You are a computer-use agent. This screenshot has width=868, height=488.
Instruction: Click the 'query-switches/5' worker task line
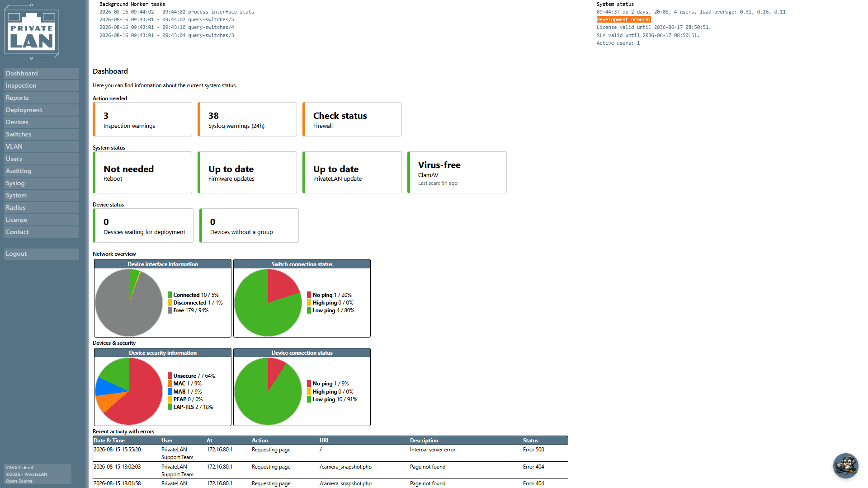(167, 19)
